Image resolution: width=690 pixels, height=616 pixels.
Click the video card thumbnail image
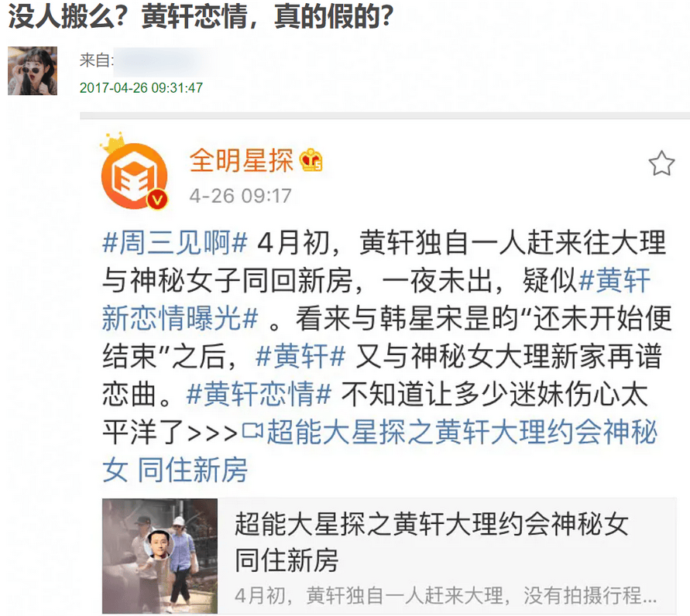(160, 556)
